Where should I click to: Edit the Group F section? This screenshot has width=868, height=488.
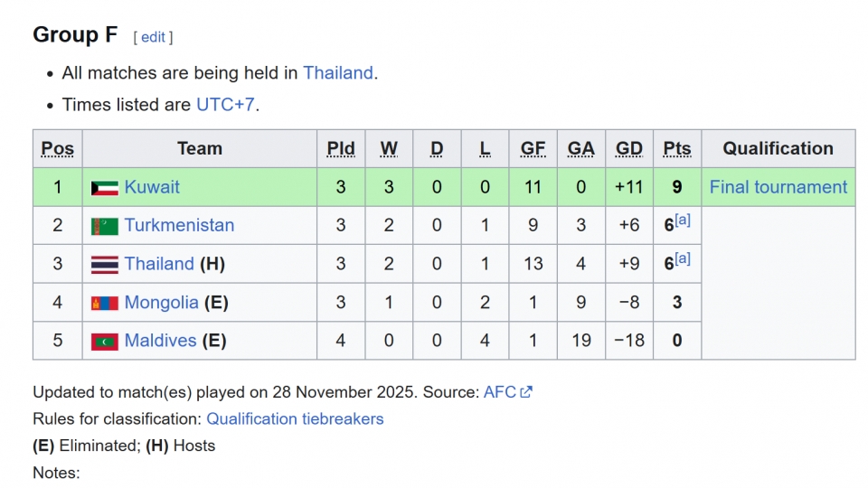(153, 37)
